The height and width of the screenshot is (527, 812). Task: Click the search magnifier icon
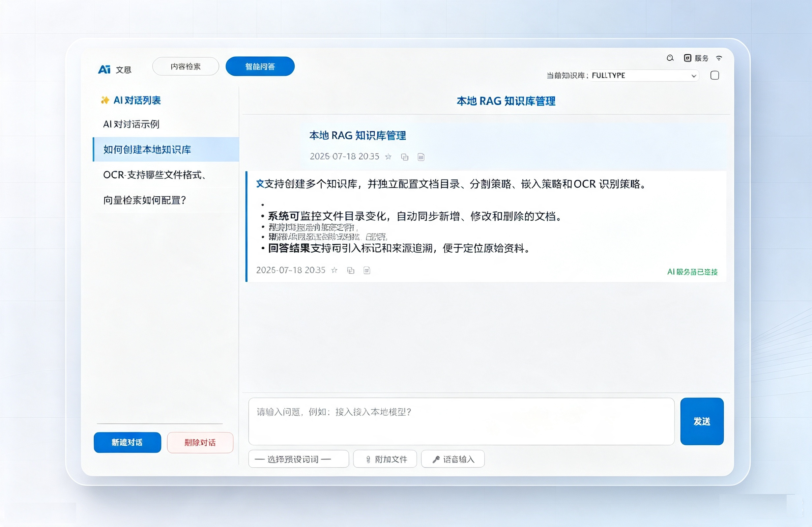pos(670,58)
